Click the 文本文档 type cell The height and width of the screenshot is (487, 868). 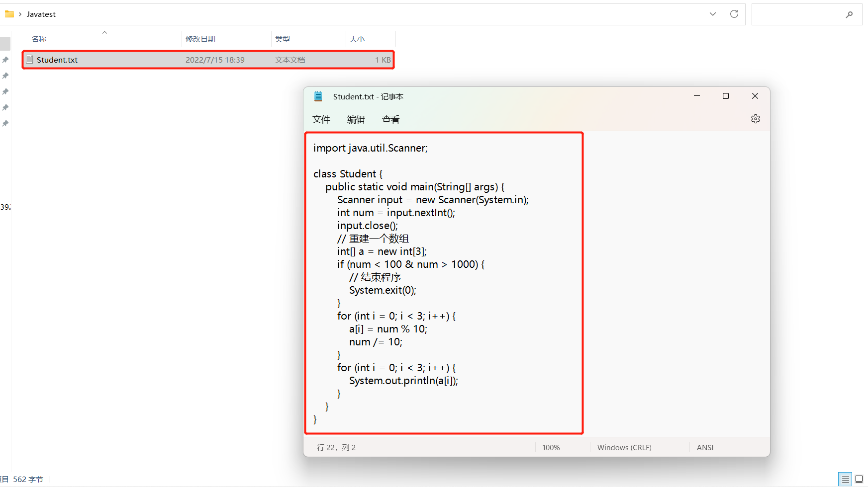coord(290,60)
